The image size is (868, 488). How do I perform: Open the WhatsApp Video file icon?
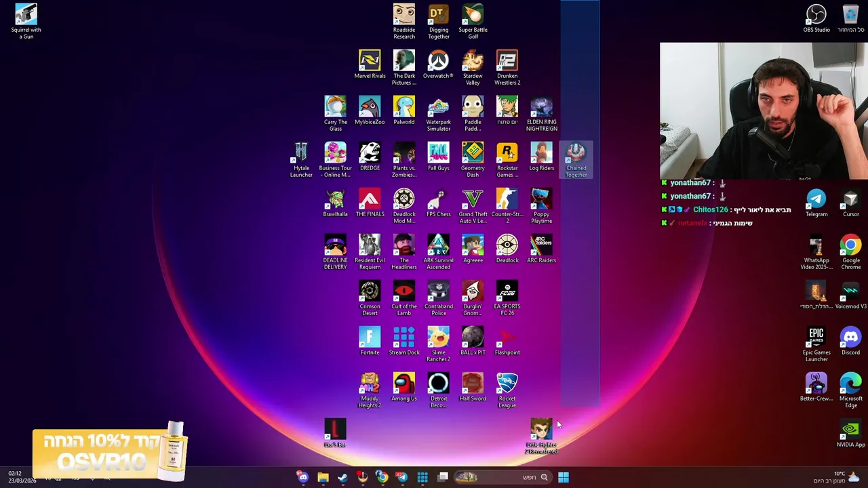click(x=816, y=252)
